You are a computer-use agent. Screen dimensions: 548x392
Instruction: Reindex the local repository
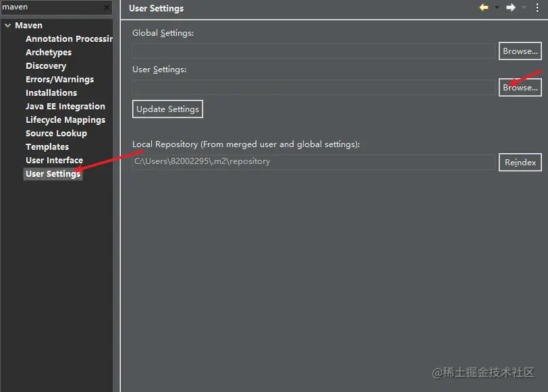(x=520, y=162)
